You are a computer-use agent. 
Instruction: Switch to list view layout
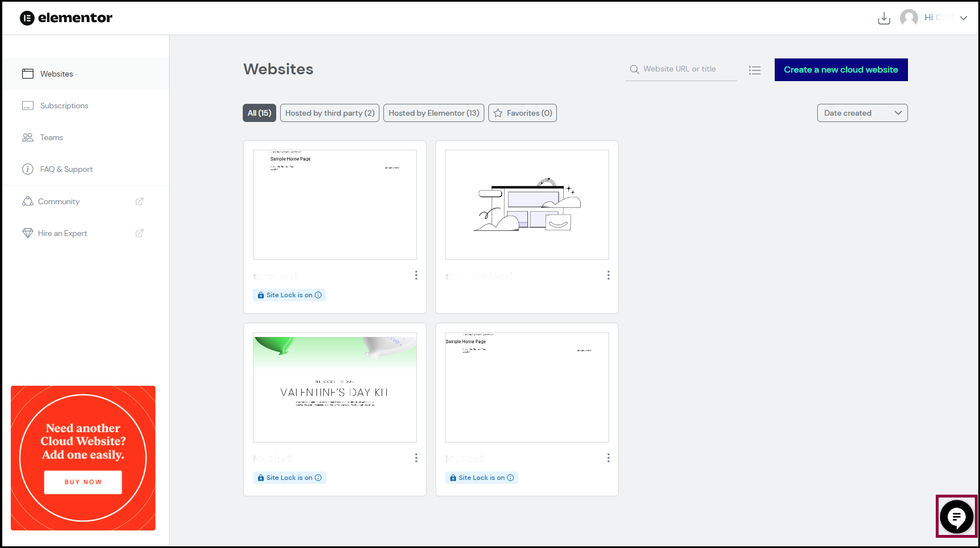(754, 70)
